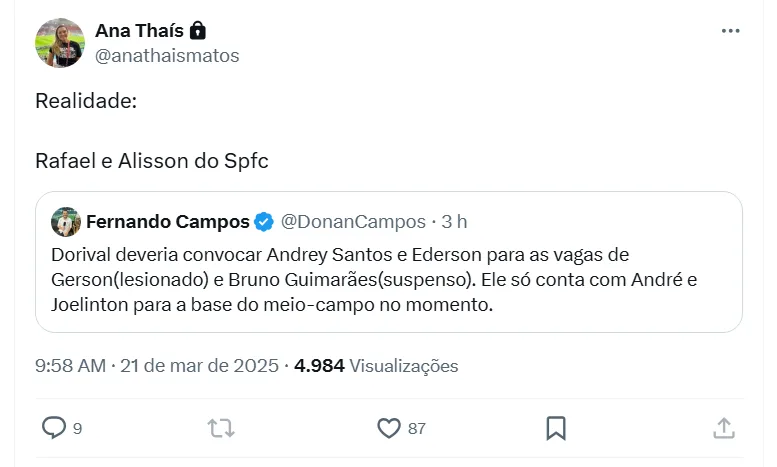This screenshot has height=467, width=777.
Task: Open Ana Thaís profile picture
Action: click(60, 43)
